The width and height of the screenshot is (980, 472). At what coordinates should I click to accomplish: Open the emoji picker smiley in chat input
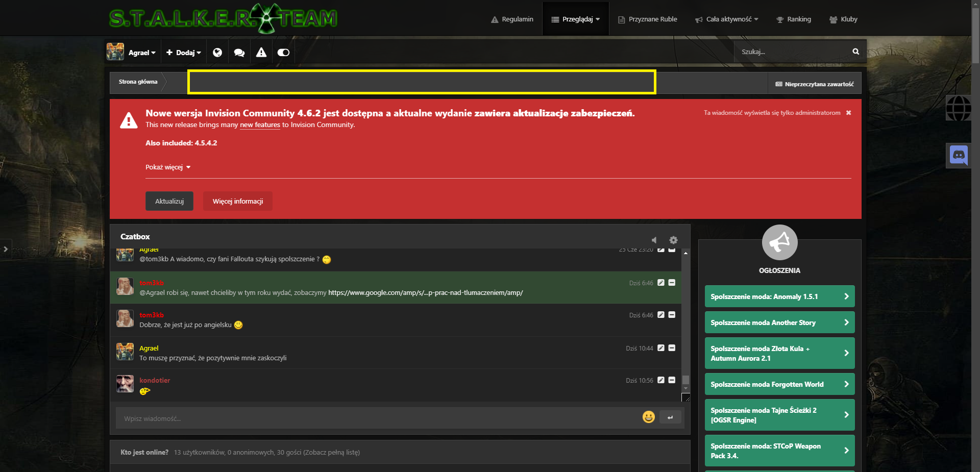point(648,417)
